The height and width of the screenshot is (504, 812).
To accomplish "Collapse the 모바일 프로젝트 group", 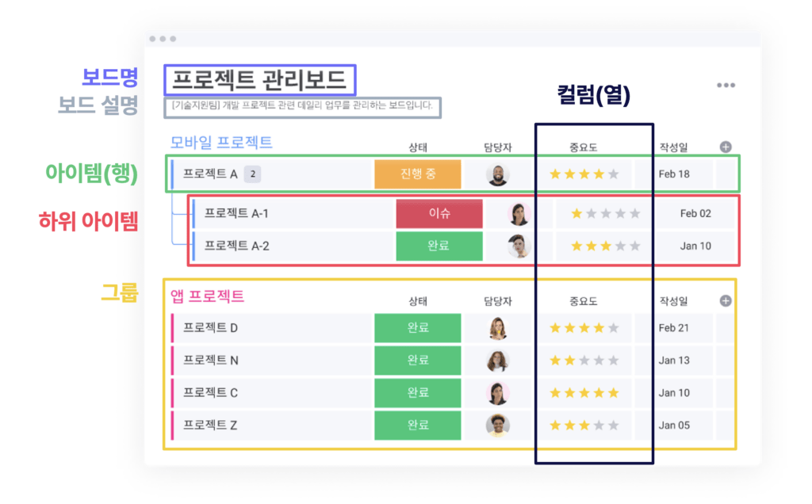I will 221,143.
